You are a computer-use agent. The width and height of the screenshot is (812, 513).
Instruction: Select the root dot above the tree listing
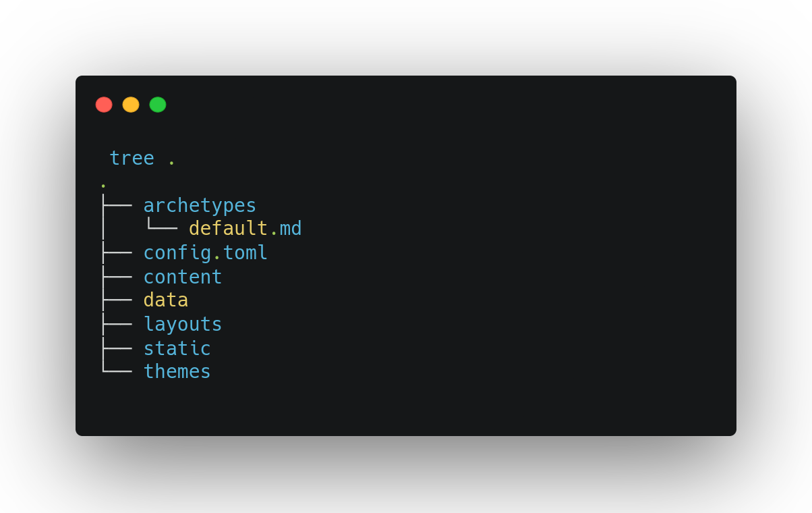pyautogui.click(x=103, y=185)
